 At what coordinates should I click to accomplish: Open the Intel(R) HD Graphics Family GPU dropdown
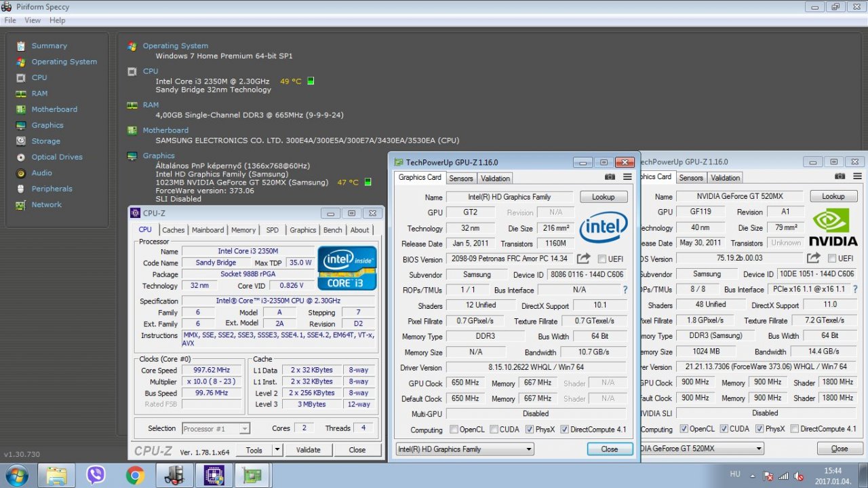click(x=465, y=449)
